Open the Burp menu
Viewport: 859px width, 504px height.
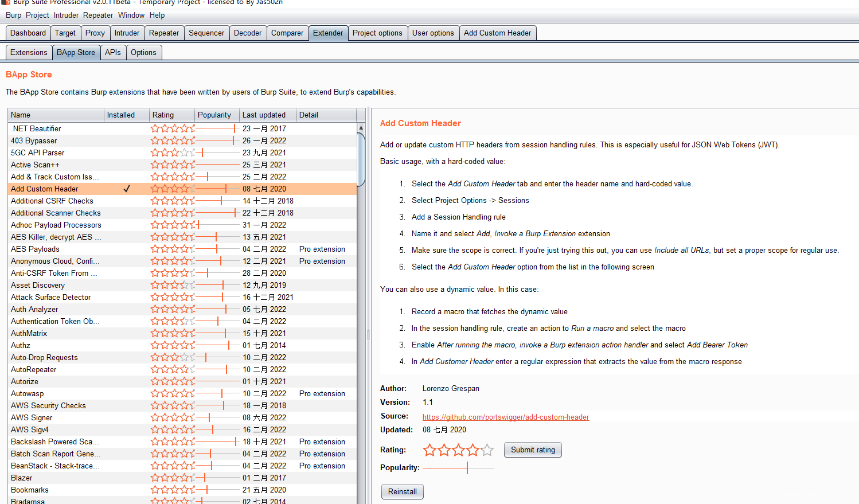(13, 15)
